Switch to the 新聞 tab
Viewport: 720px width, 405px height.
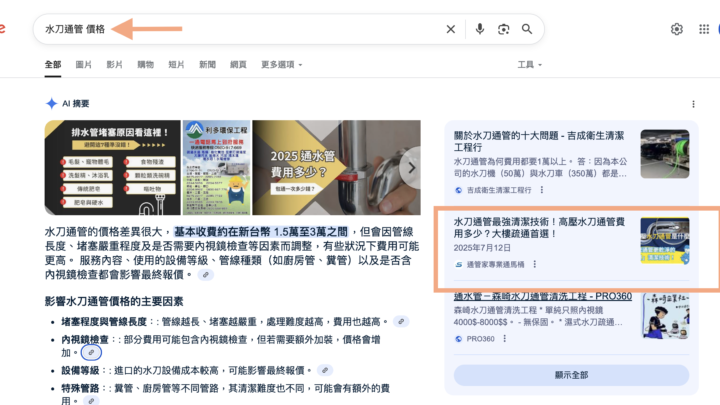(x=207, y=65)
